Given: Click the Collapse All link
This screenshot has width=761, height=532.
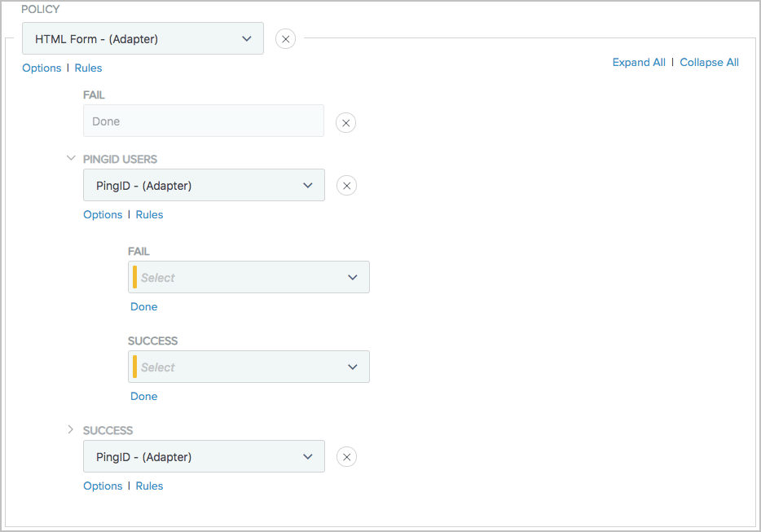Looking at the screenshot, I should coord(709,62).
